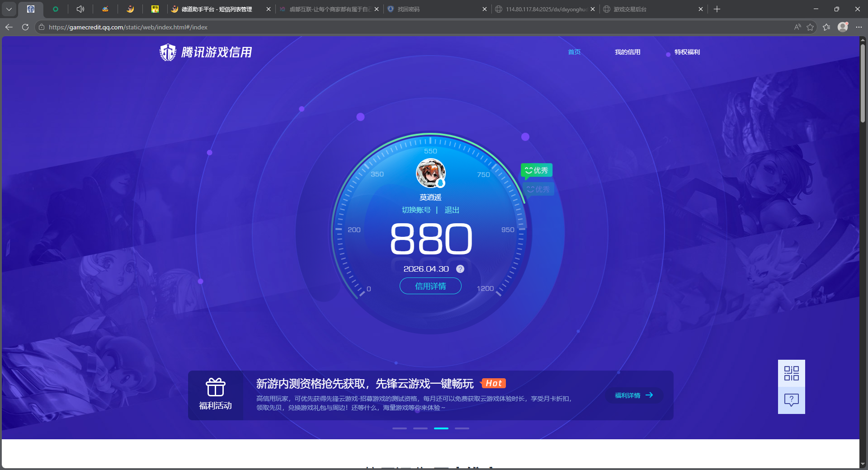Close the 找回密码 tab
868x470 pixels.
485,9
